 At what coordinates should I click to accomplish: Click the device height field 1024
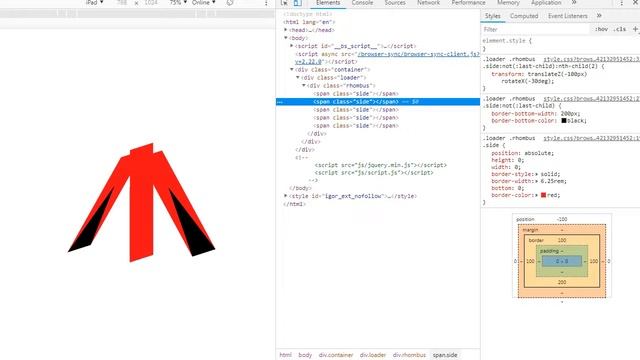(151, 3)
